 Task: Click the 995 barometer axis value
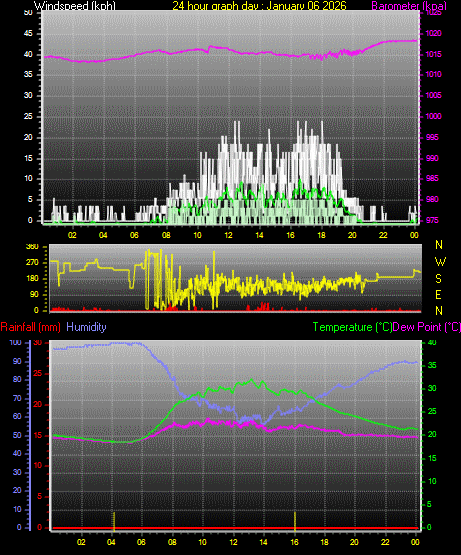432,137
